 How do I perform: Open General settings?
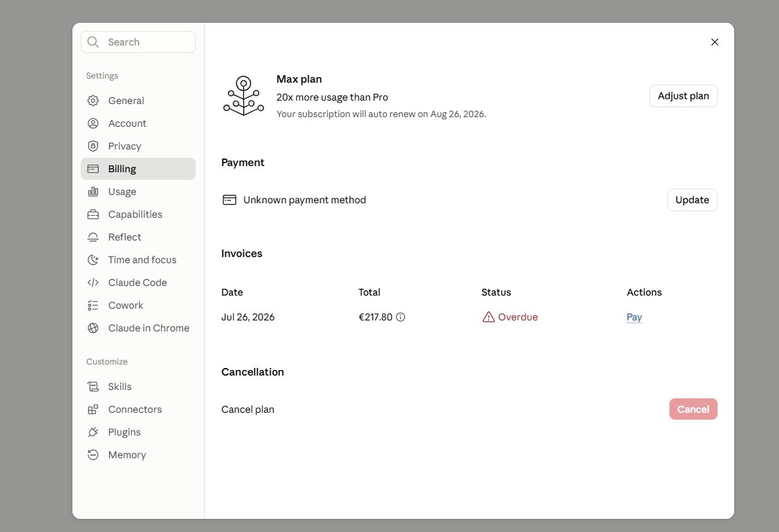click(x=138, y=101)
